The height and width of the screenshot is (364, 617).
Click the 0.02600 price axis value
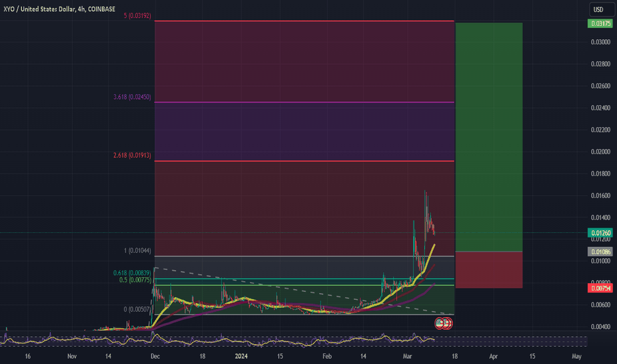pyautogui.click(x=600, y=86)
